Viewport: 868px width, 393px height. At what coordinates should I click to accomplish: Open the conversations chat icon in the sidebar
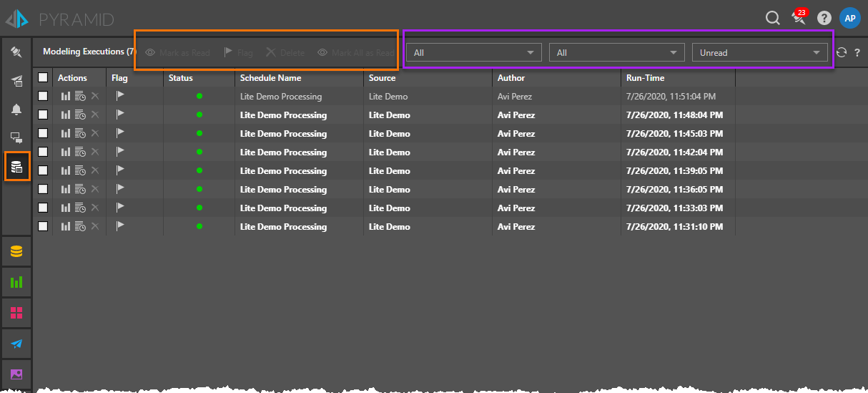click(x=16, y=138)
